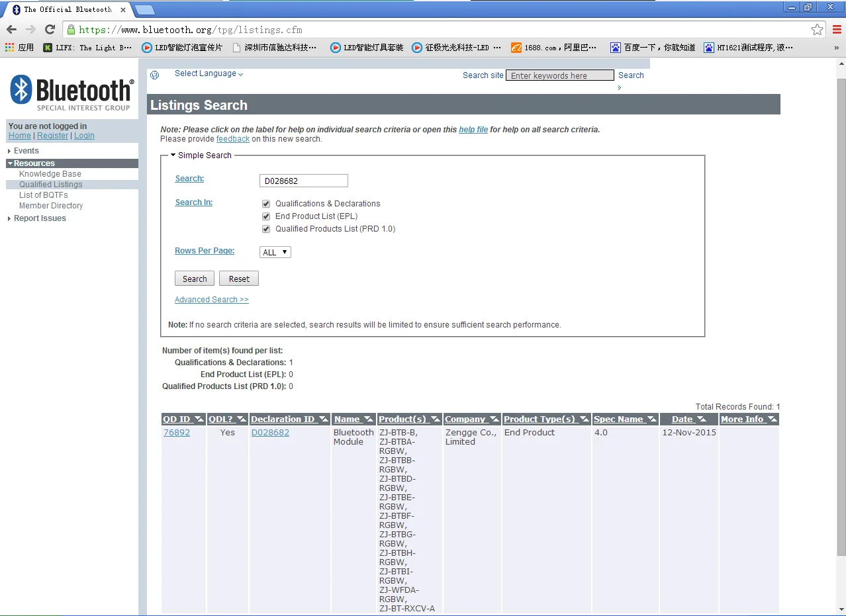Uncheck End Product List (EPL) checkbox
Image resolution: width=846 pixels, height=616 pixels.
click(x=266, y=216)
